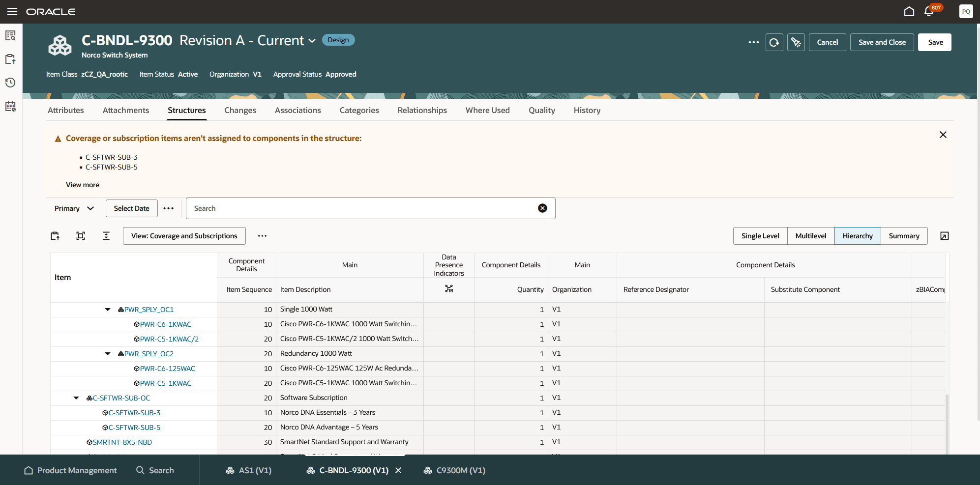Open the search records sidebar icon
Screen dimensions: 980x485
point(11,35)
